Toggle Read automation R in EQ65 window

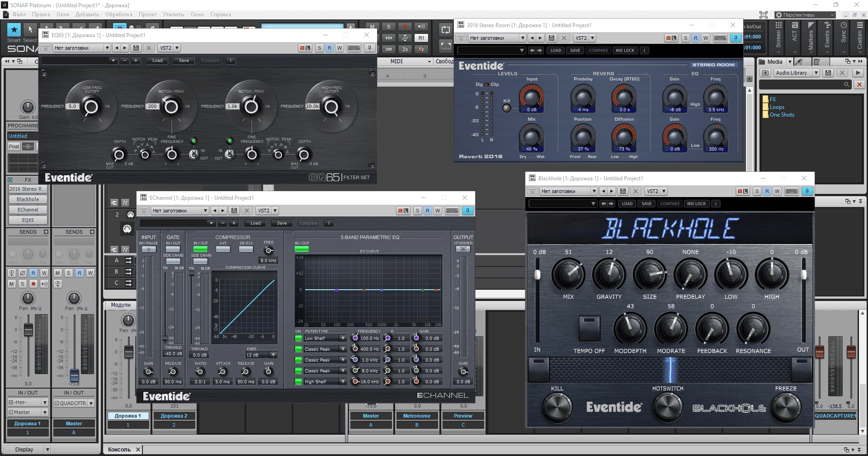[x=330, y=48]
